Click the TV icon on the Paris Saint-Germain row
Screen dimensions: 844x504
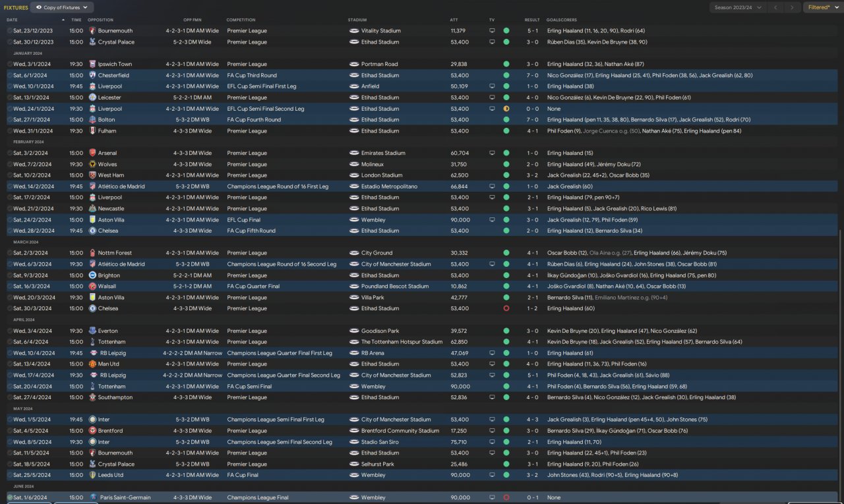tap(492, 497)
